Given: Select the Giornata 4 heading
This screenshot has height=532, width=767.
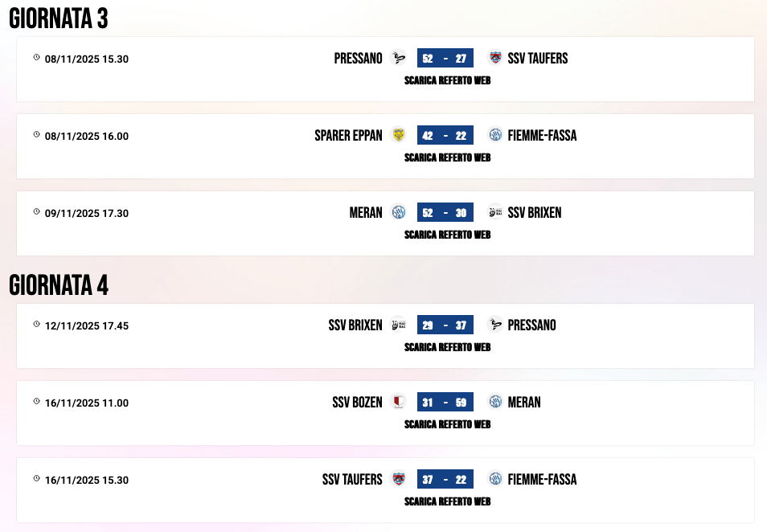Looking at the screenshot, I should point(59,285).
